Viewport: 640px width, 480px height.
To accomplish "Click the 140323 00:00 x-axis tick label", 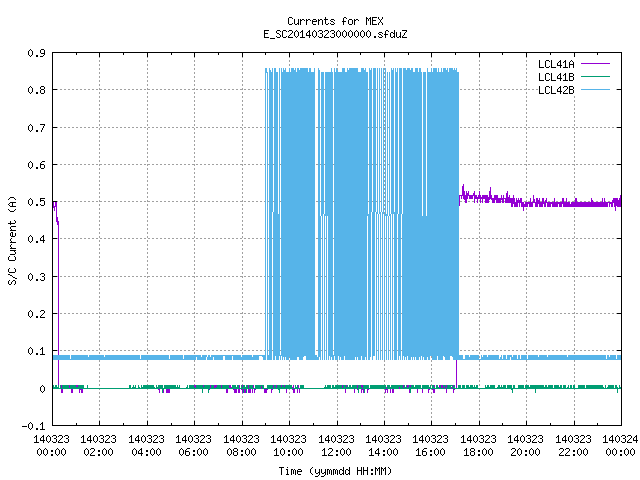I will pos(51,445).
